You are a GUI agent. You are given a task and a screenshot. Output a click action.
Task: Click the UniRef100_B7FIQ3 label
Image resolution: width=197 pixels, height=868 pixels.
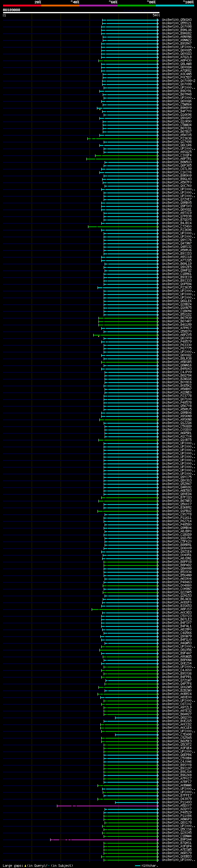177,498
